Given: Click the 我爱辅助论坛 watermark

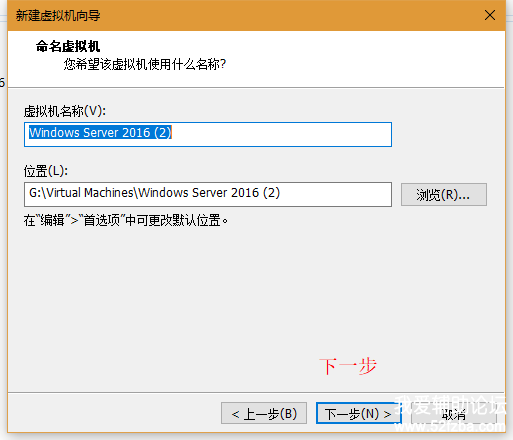Looking at the screenshot, I should [x=450, y=405].
